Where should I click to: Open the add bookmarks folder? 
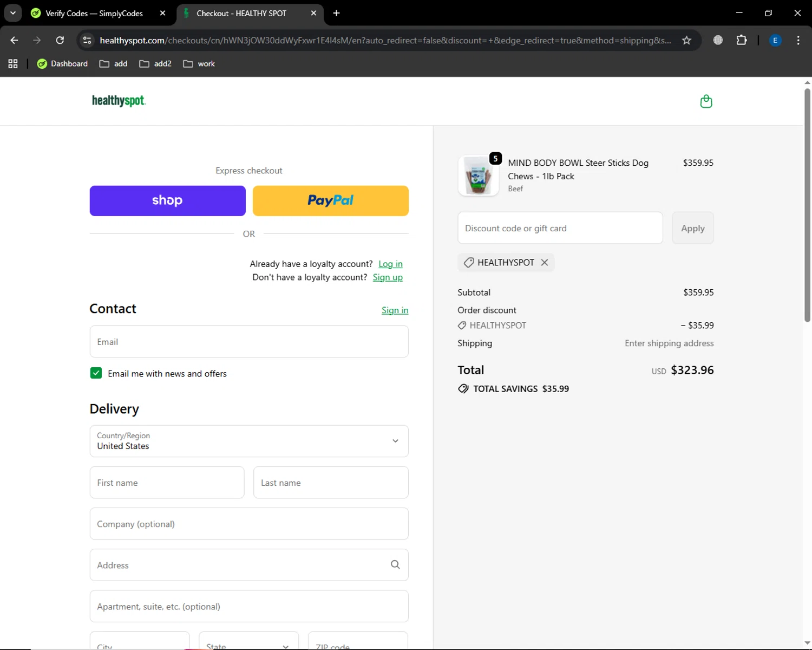click(x=113, y=64)
